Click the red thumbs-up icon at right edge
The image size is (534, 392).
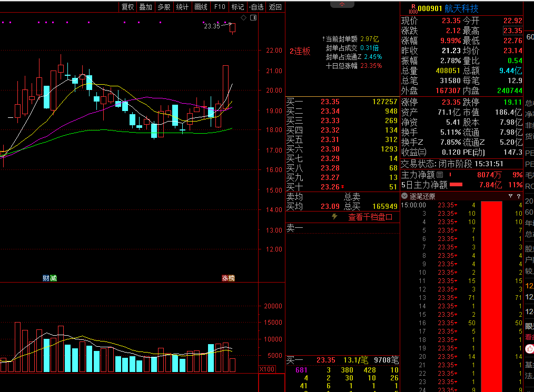(530, 349)
